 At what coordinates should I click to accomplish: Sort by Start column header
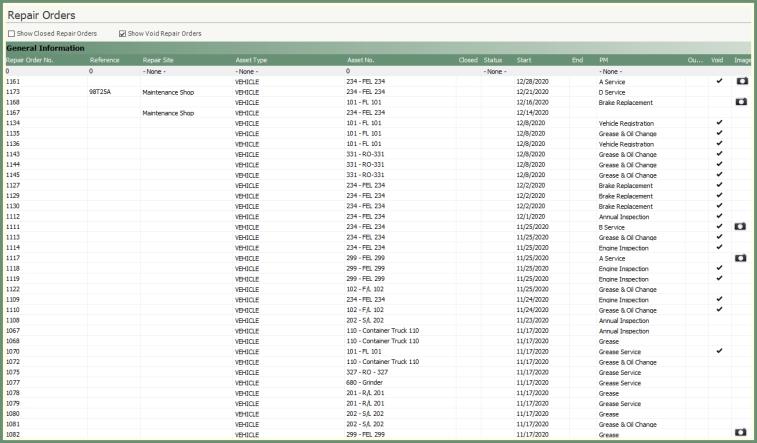[x=524, y=60]
